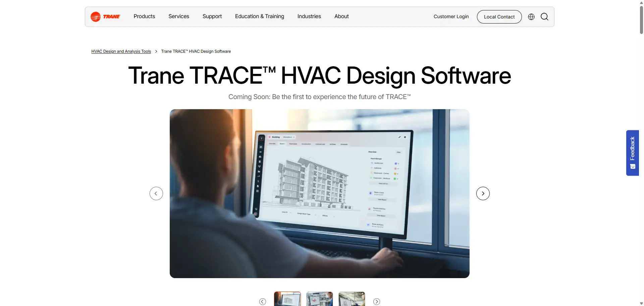Open the Education & Training menu

tap(260, 16)
